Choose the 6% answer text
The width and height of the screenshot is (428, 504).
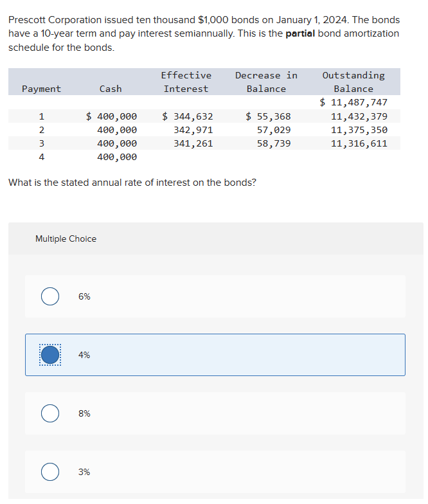pyautogui.click(x=84, y=296)
